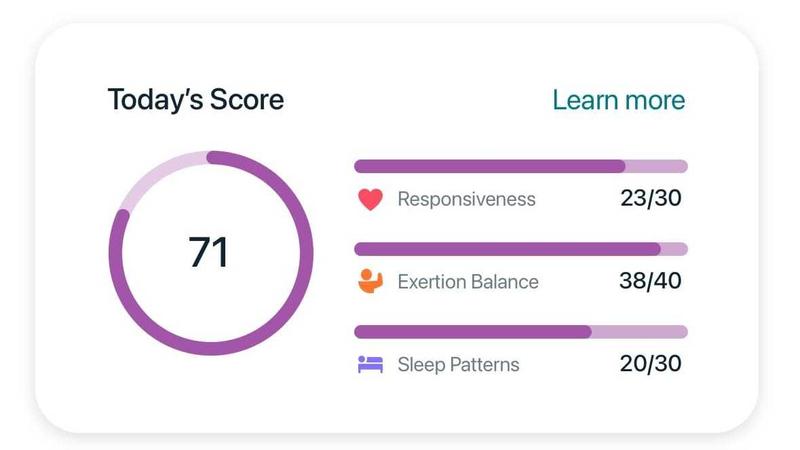The width and height of the screenshot is (800, 450).
Task: Select the bed icon for Sleep Patterns
Action: coord(370,364)
